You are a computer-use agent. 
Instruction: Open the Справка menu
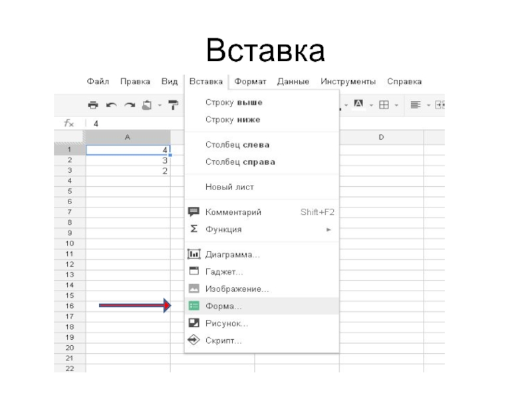pyautogui.click(x=404, y=81)
